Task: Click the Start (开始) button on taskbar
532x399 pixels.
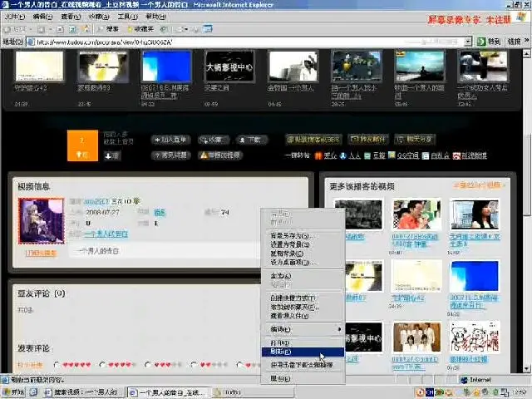Action: point(14,392)
